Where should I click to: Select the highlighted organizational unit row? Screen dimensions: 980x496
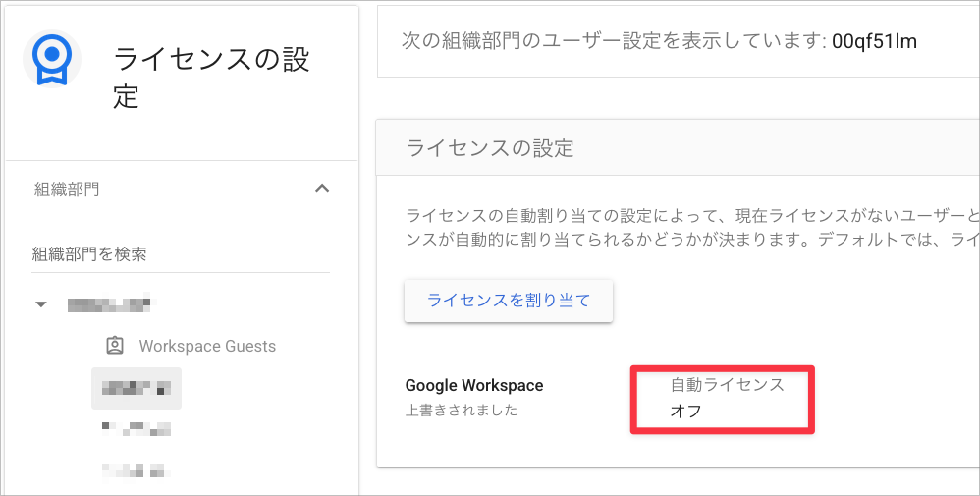[136, 388]
